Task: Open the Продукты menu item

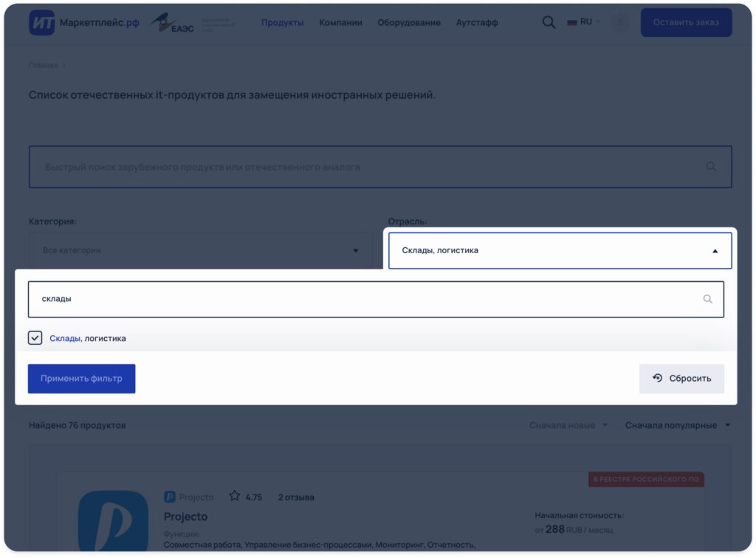Action: pyautogui.click(x=282, y=22)
